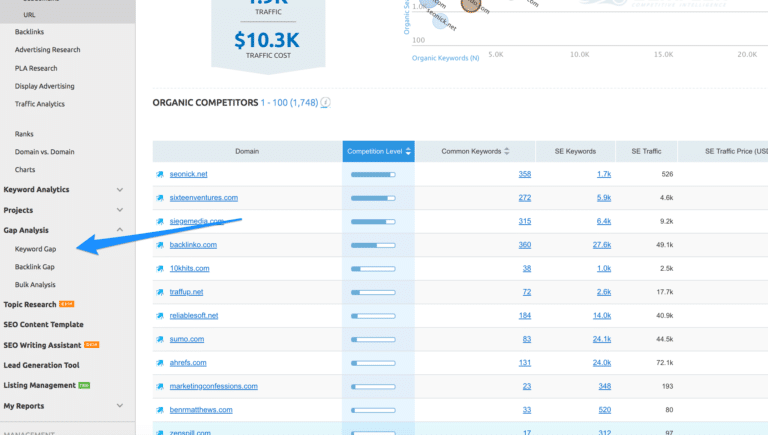The height and width of the screenshot is (435, 768).
Task: Open Ranks in sidebar
Action: click(24, 134)
